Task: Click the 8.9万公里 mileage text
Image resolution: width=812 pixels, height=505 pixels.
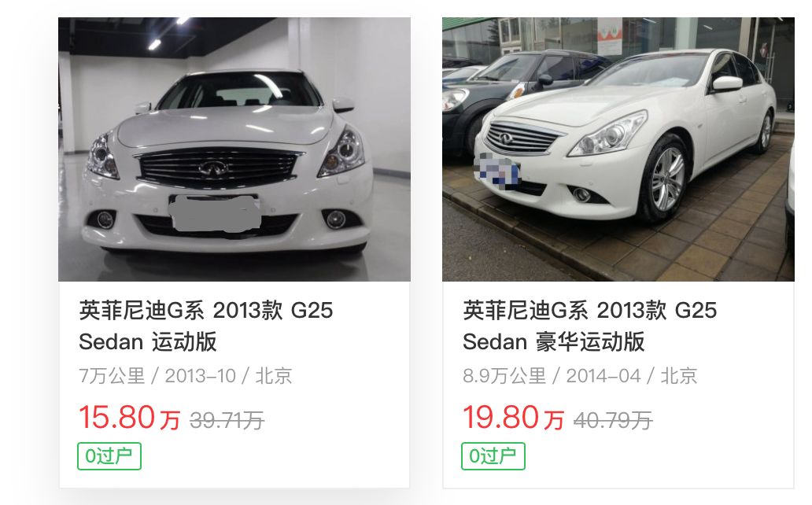Action: coord(504,375)
